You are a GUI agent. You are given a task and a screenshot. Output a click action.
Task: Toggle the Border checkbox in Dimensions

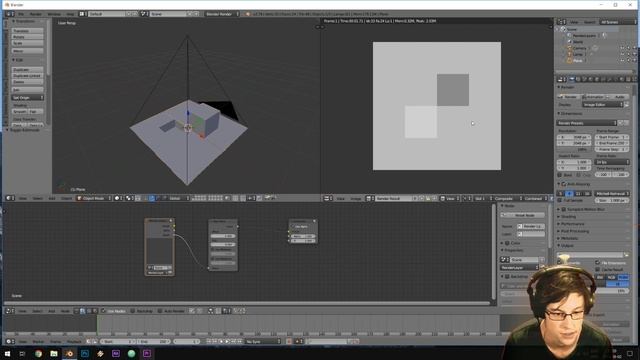point(560,175)
